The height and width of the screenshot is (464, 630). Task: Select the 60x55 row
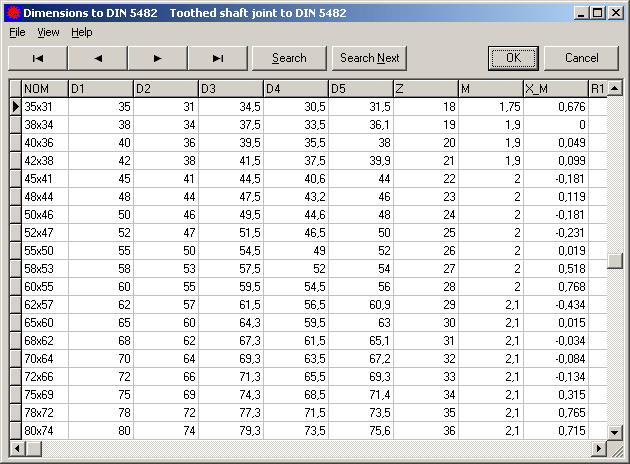pyautogui.click(x=45, y=286)
